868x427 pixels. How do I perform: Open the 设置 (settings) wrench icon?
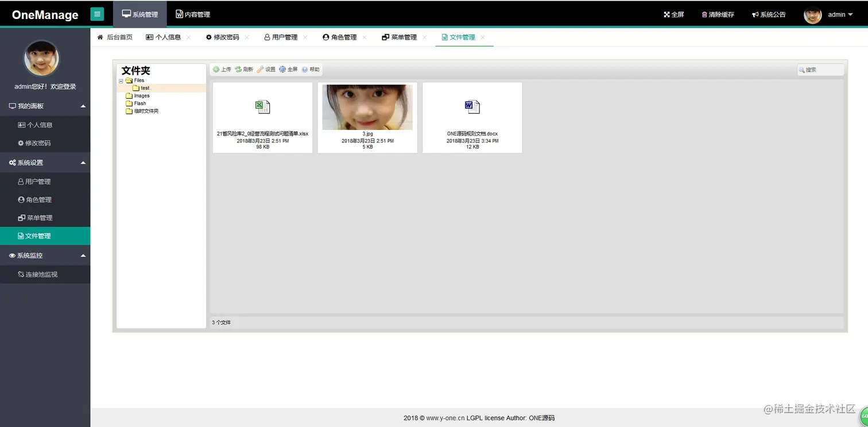point(260,69)
